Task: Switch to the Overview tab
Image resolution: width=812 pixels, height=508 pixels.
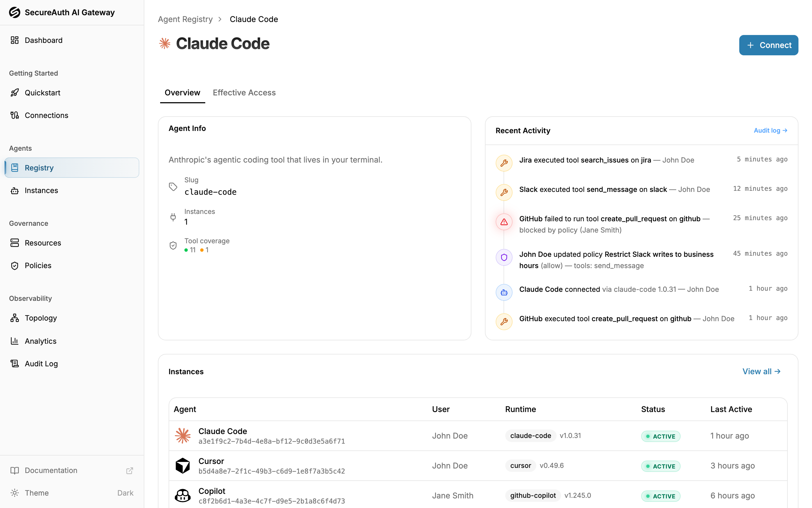Action: pyautogui.click(x=182, y=93)
